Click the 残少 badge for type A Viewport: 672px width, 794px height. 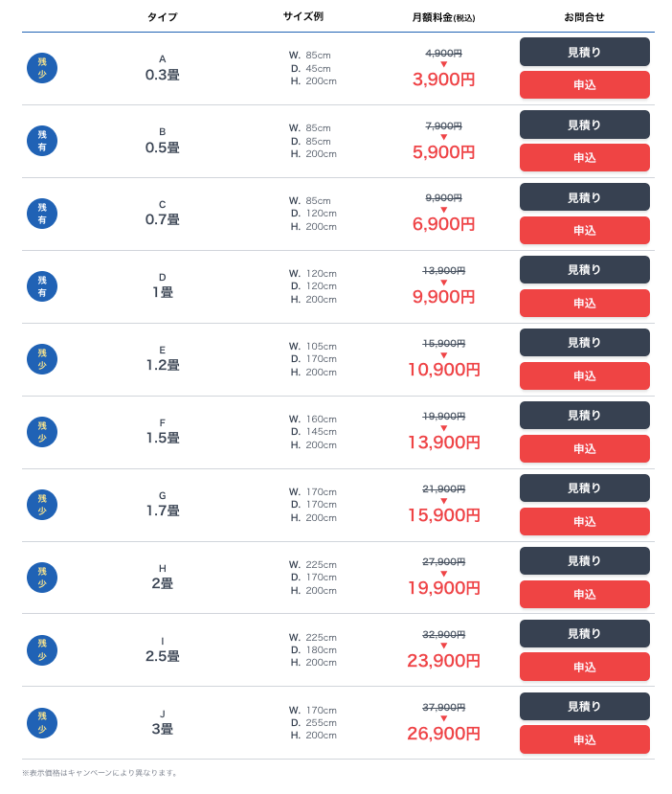(x=42, y=68)
